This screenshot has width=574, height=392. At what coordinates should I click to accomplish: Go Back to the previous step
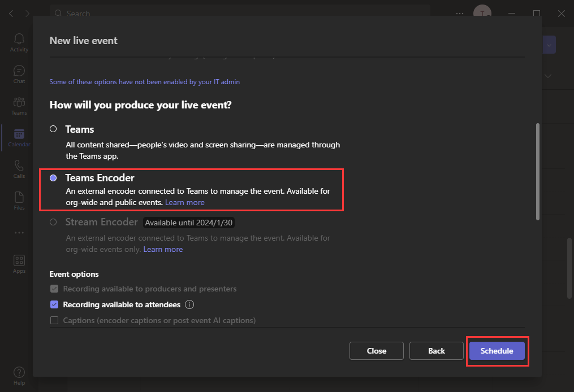point(437,351)
